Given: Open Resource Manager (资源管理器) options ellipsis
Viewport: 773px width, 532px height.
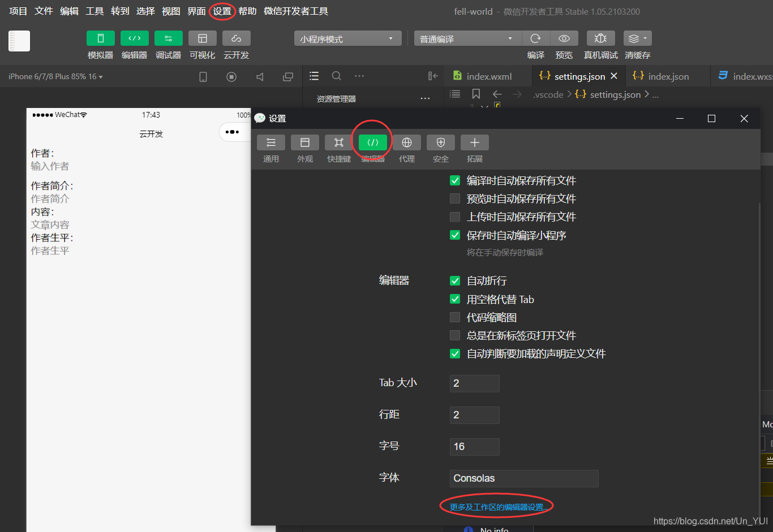Looking at the screenshot, I should coord(425,99).
